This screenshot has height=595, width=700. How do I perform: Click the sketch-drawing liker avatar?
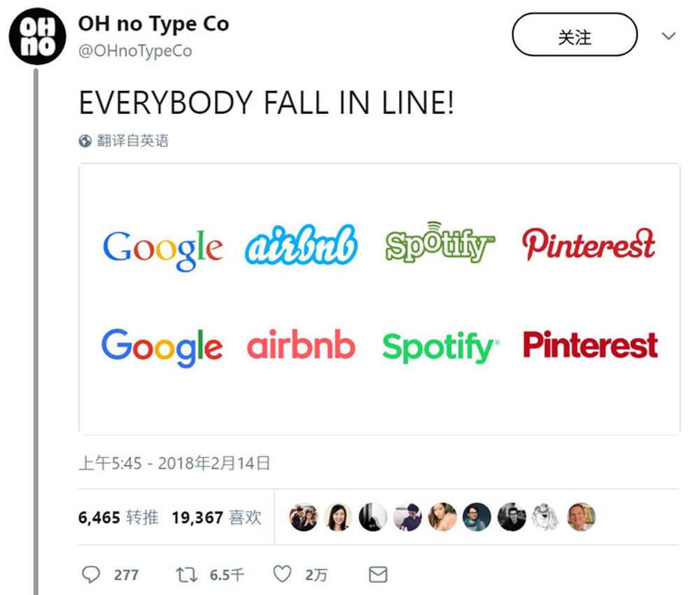pos(546,517)
